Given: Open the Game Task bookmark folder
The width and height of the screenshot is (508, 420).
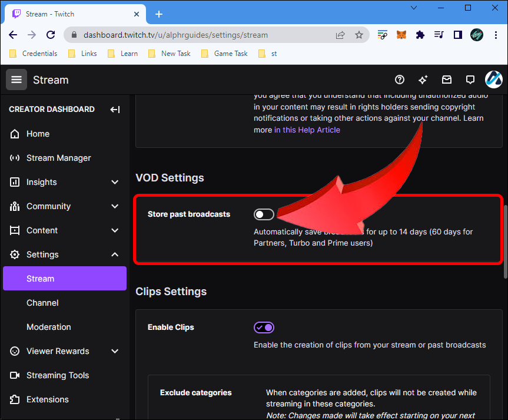Looking at the screenshot, I should [x=224, y=54].
